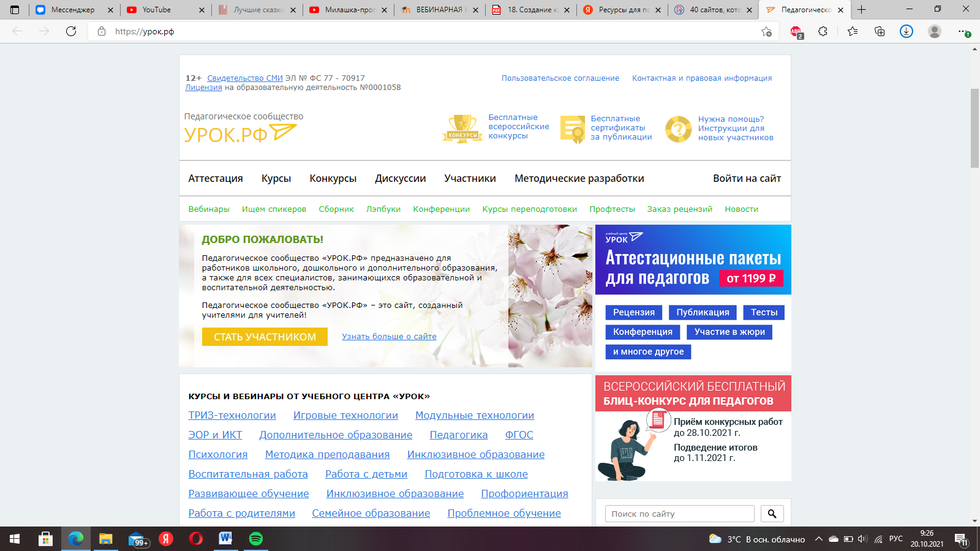
Task: Open Microsoft Store from taskbar
Action: click(x=45, y=539)
